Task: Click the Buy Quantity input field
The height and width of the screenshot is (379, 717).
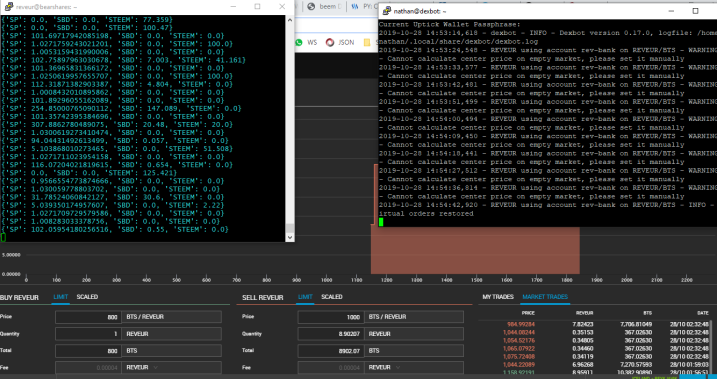Action: point(88,334)
